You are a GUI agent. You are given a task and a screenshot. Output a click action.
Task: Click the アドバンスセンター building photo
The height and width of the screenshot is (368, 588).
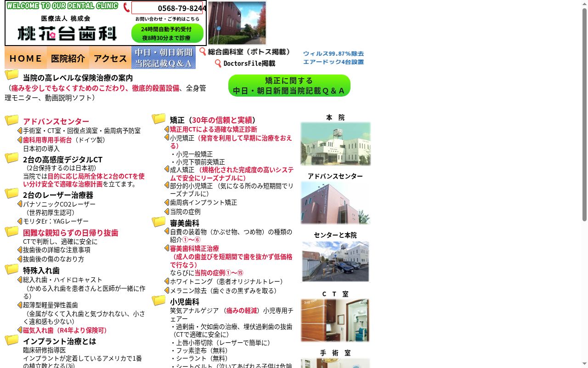335,203
